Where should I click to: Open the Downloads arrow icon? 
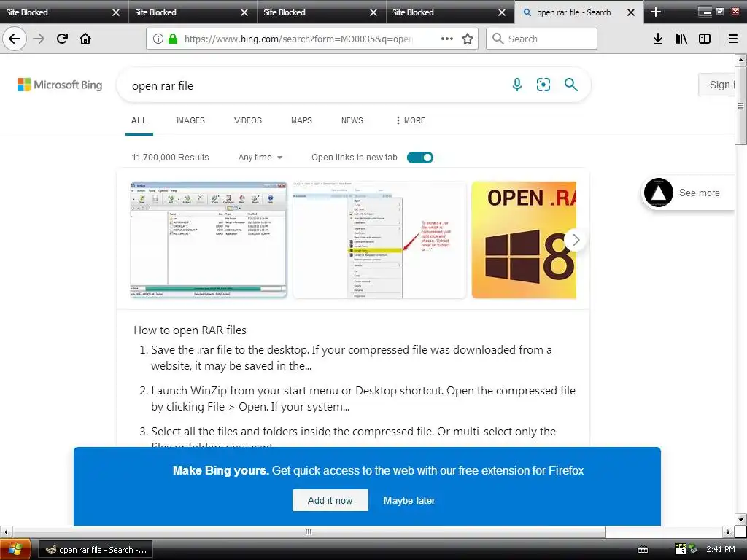(x=658, y=39)
